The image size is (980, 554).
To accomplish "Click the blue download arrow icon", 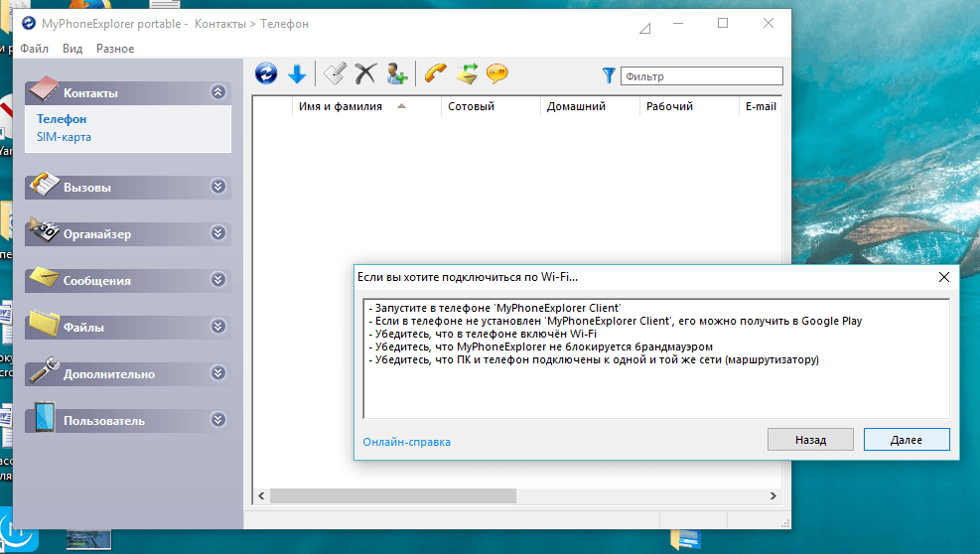I will 296,73.
